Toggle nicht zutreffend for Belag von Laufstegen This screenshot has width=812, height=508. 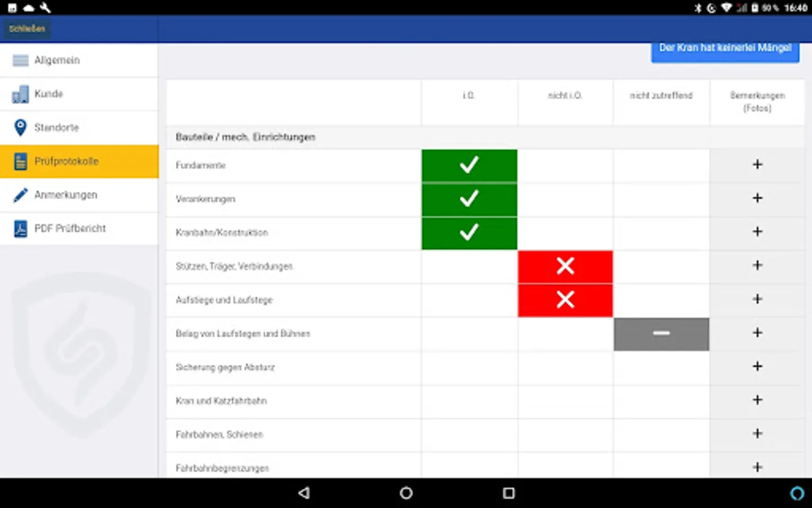click(661, 334)
